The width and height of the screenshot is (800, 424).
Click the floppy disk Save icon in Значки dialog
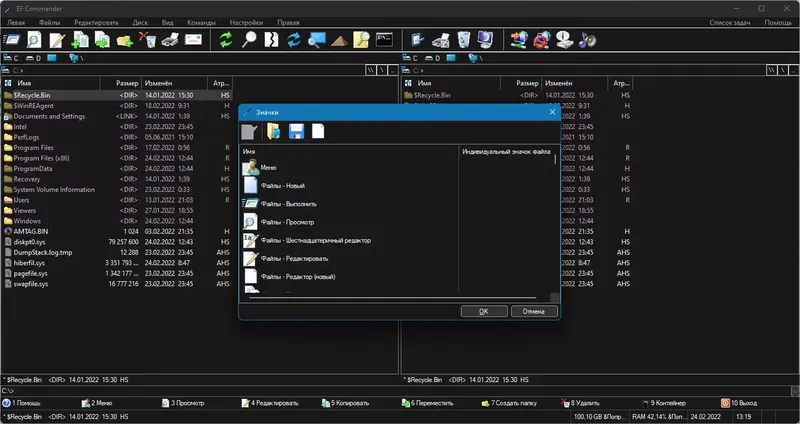(296, 132)
